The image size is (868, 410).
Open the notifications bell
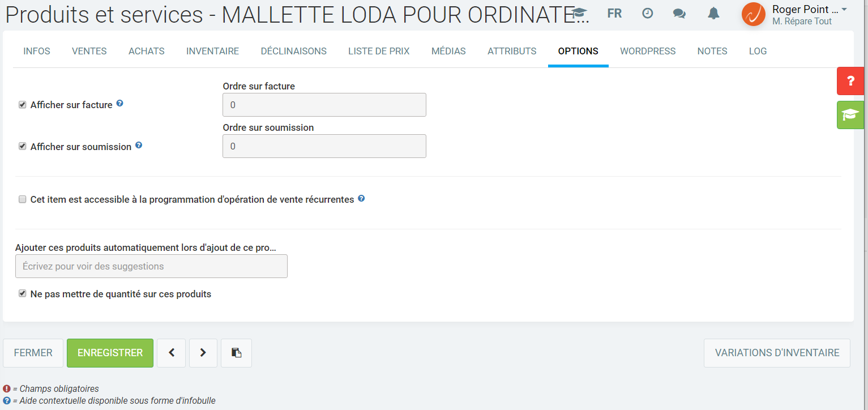click(x=713, y=14)
